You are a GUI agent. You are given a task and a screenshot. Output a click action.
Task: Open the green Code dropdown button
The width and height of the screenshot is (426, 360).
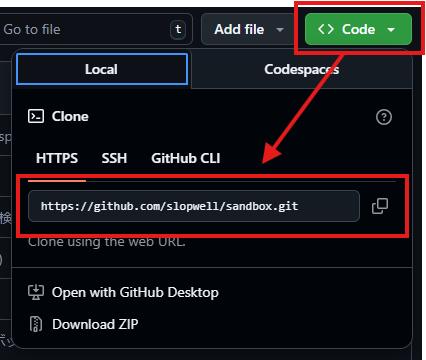coord(358,29)
